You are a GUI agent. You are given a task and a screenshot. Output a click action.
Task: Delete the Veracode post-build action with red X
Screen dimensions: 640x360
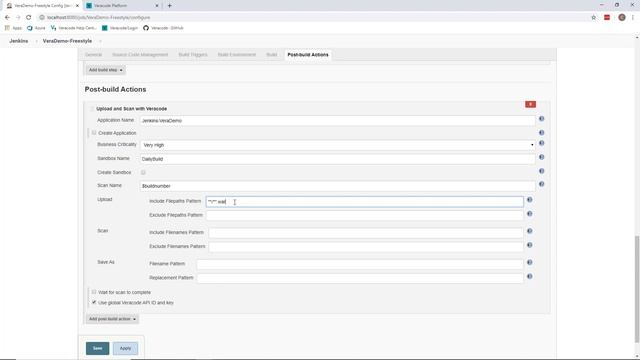[x=530, y=104]
